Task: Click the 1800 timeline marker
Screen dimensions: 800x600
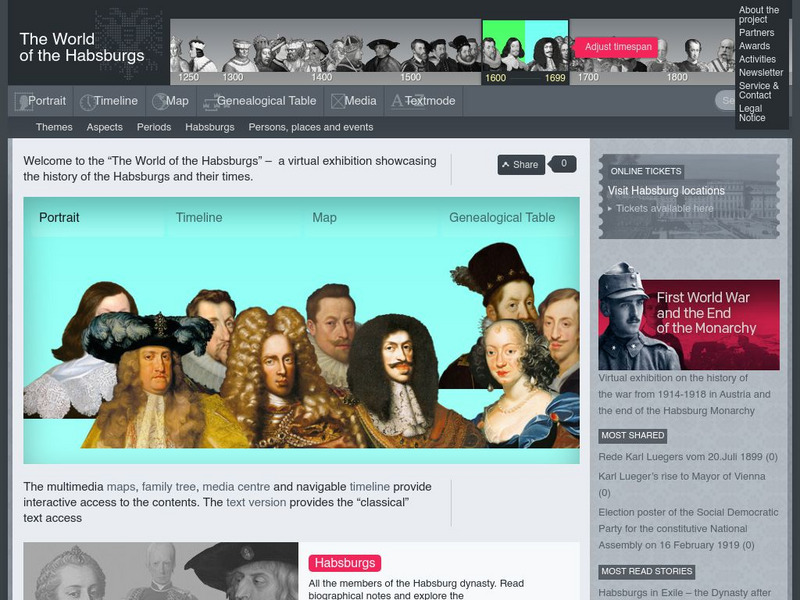Action: click(x=677, y=77)
